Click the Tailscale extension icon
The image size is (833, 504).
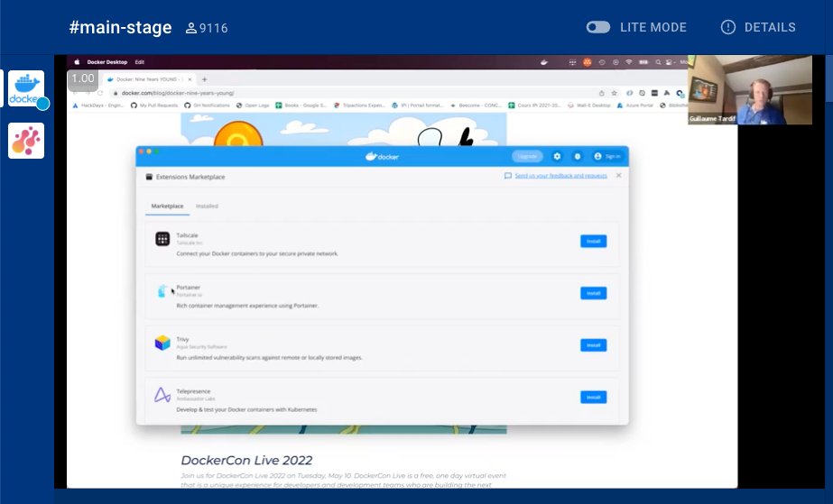coord(162,239)
